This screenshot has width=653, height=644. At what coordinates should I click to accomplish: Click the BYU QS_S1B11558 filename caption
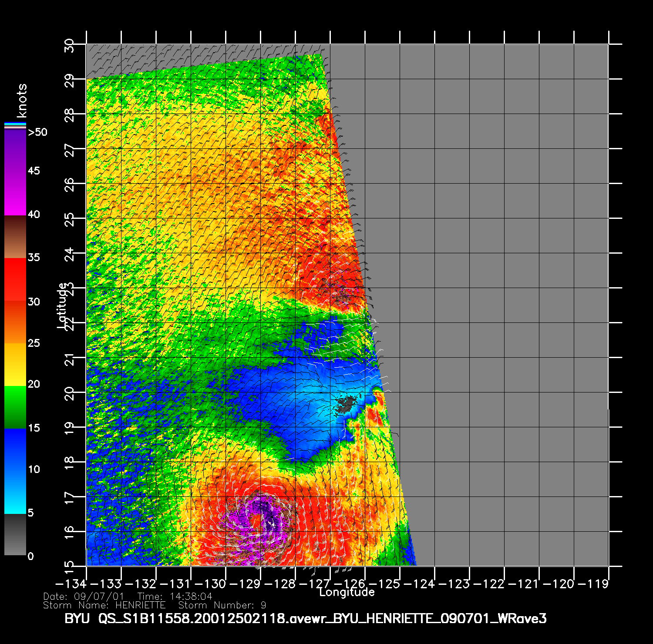tap(305, 618)
